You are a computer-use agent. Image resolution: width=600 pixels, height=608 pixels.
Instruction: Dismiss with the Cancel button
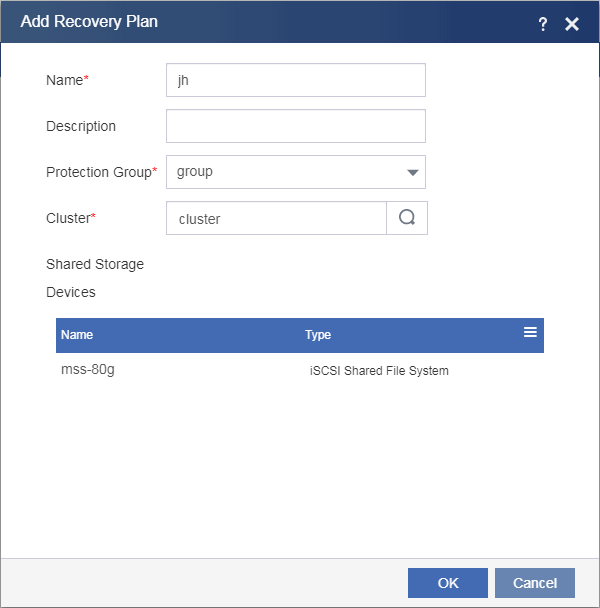[x=535, y=583]
